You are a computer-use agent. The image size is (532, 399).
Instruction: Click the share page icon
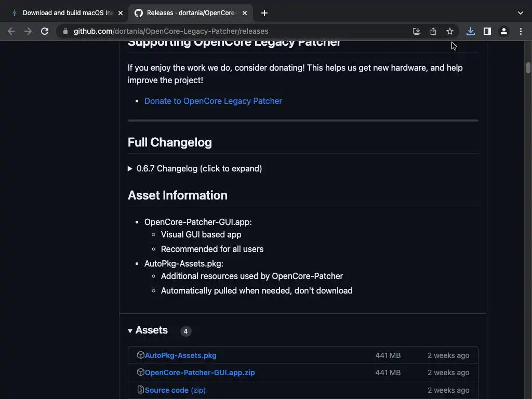coord(433,31)
